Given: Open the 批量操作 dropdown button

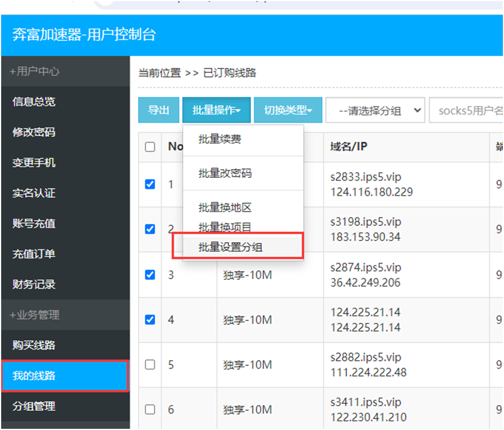Looking at the screenshot, I should [216, 110].
